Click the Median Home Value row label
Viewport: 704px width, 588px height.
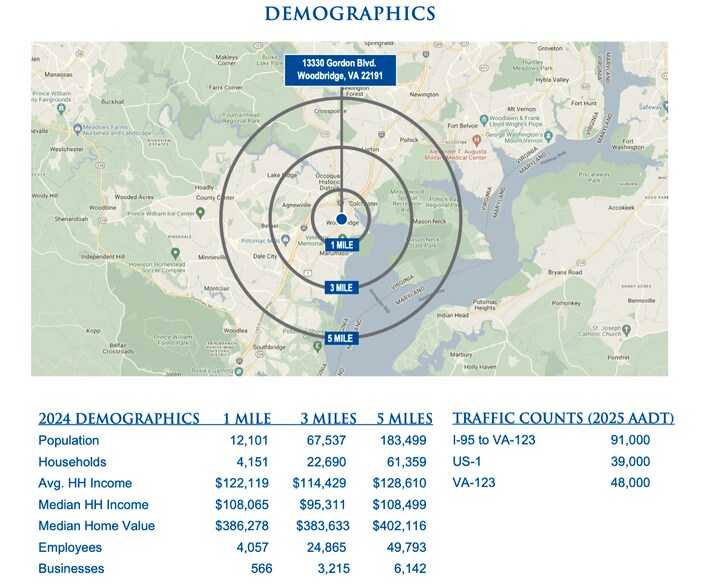coord(96,526)
